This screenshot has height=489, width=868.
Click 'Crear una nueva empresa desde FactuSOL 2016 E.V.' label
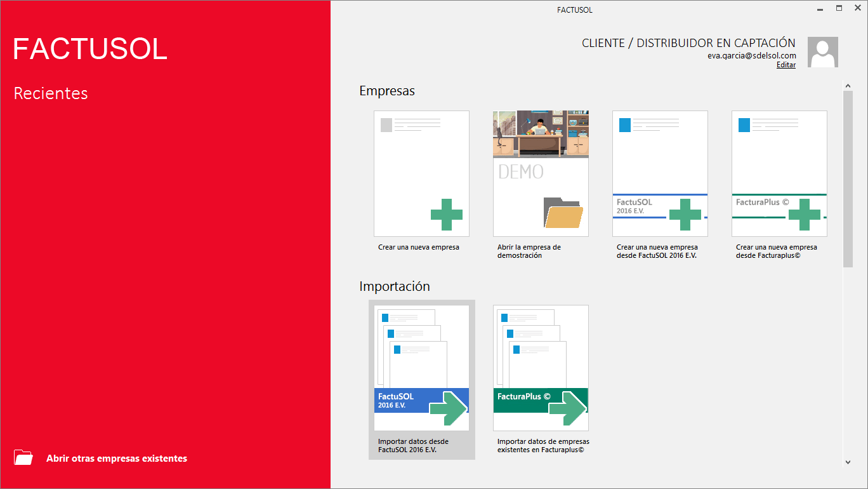point(657,251)
